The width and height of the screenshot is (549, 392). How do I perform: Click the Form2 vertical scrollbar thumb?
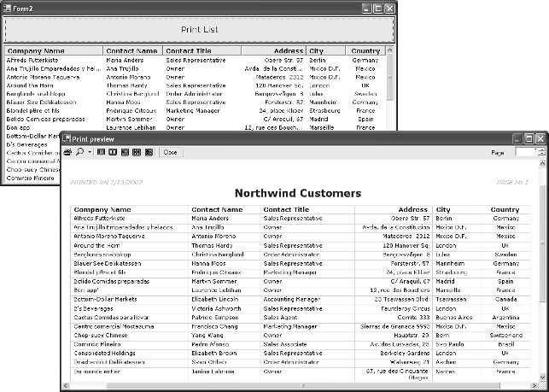tap(389, 78)
